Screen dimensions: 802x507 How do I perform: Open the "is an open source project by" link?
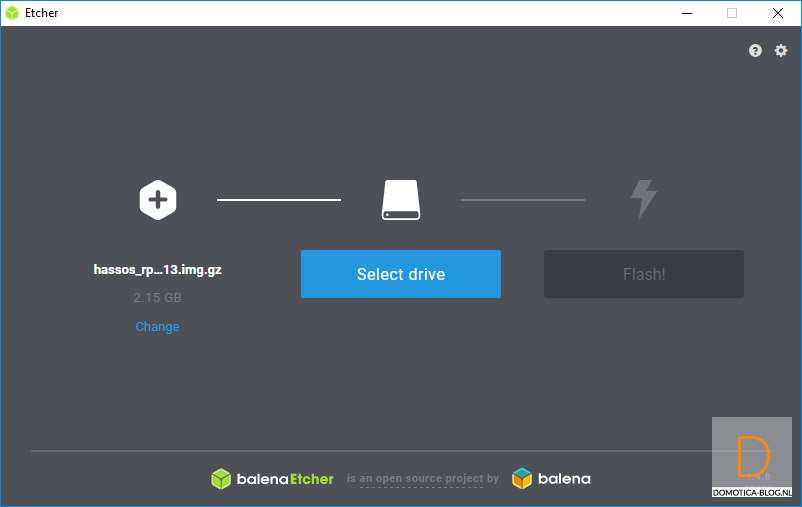[x=423, y=479]
